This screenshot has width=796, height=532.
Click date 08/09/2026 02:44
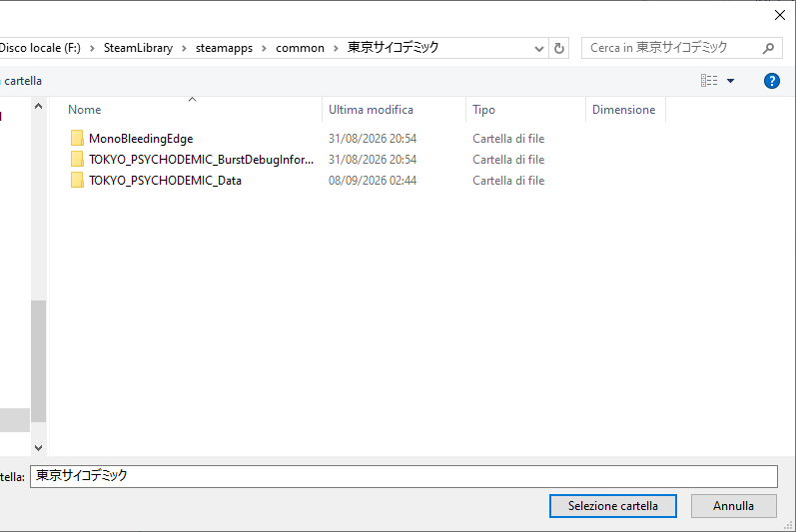373,181
